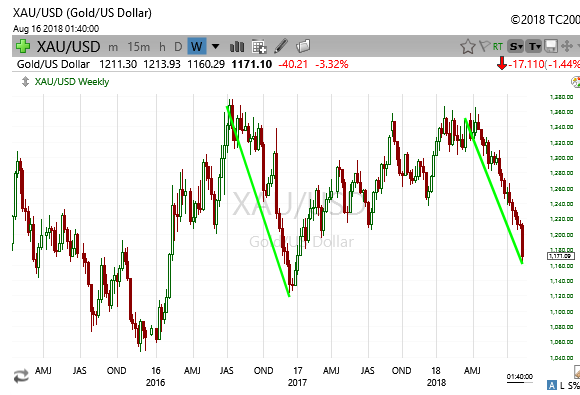Click the 'Gold/US Dollar' company name text
Viewport: 580px width, 395px height.
53,64
